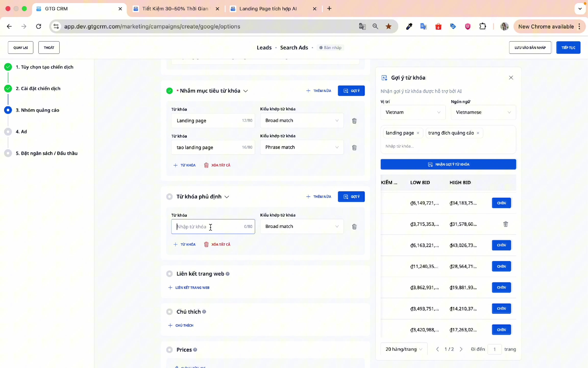Switch to 'Landing Page tích hợp AI' tab
The height and width of the screenshot is (368, 588).
pyautogui.click(x=268, y=9)
